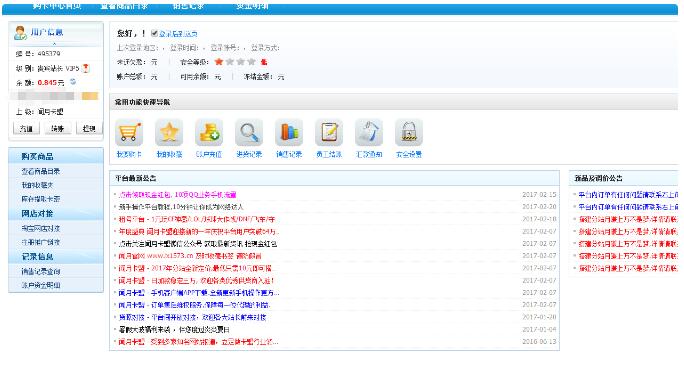Open the red announcement dated 2016-06-13
684x366 pixels.
198,342
